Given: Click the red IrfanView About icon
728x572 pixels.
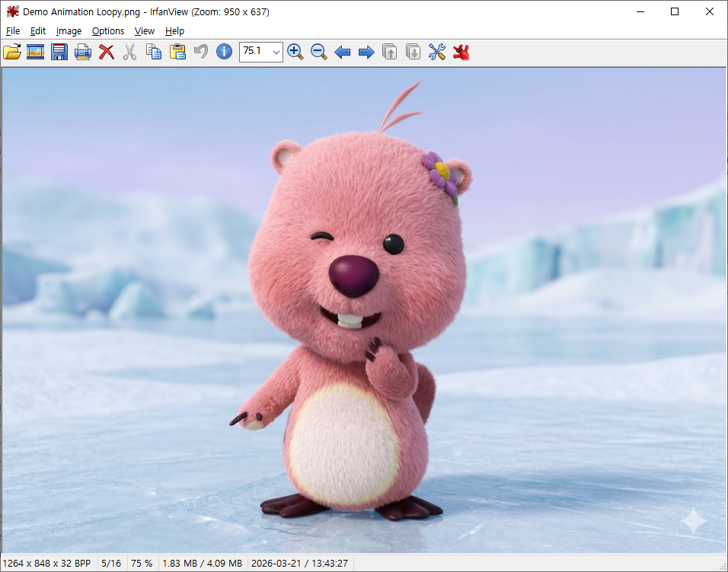Looking at the screenshot, I should (461, 52).
